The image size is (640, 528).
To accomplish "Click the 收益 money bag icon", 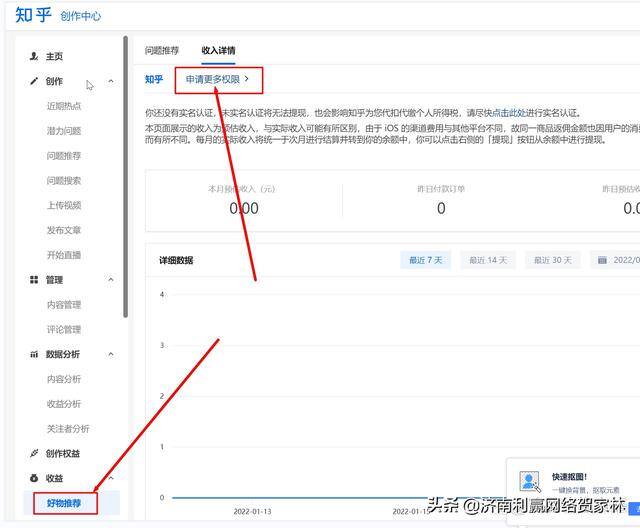I will pyautogui.click(x=34, y=478).
